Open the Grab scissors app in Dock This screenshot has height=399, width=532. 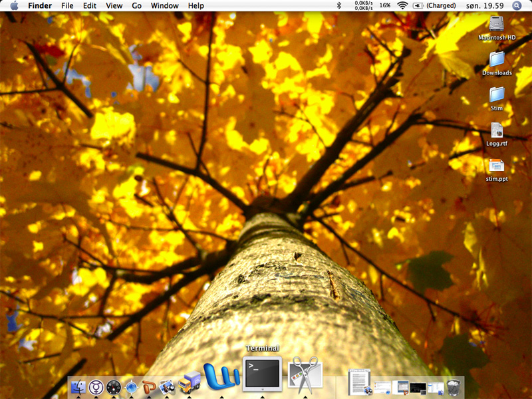coord(305,374)
